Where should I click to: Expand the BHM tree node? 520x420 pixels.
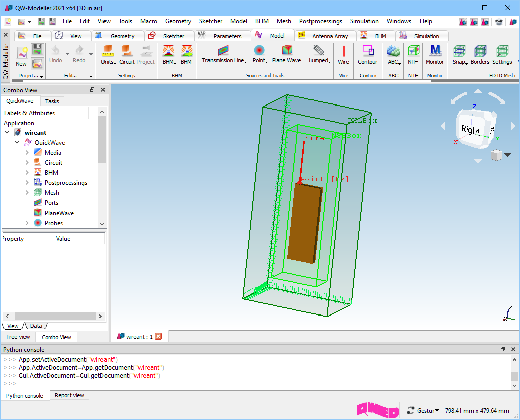coord(27,172)
